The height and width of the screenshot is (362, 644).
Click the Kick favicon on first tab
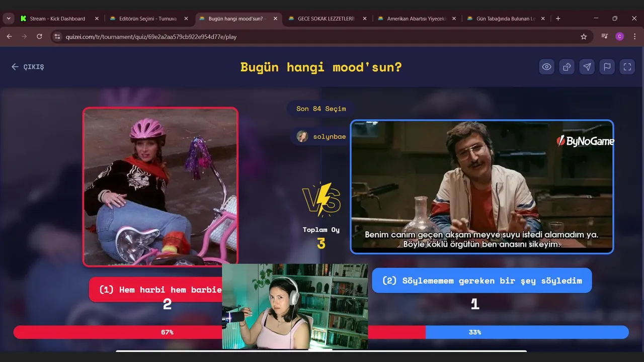point(23,19)
